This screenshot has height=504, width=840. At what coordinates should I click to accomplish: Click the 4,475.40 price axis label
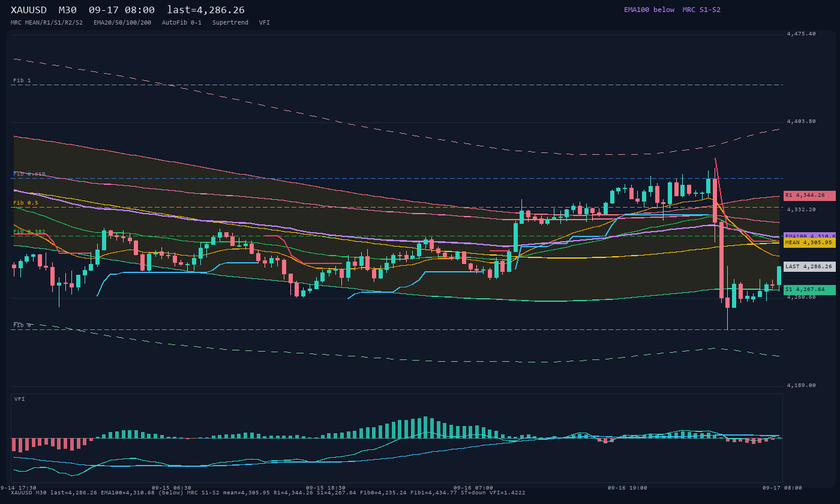coord(802,34)
